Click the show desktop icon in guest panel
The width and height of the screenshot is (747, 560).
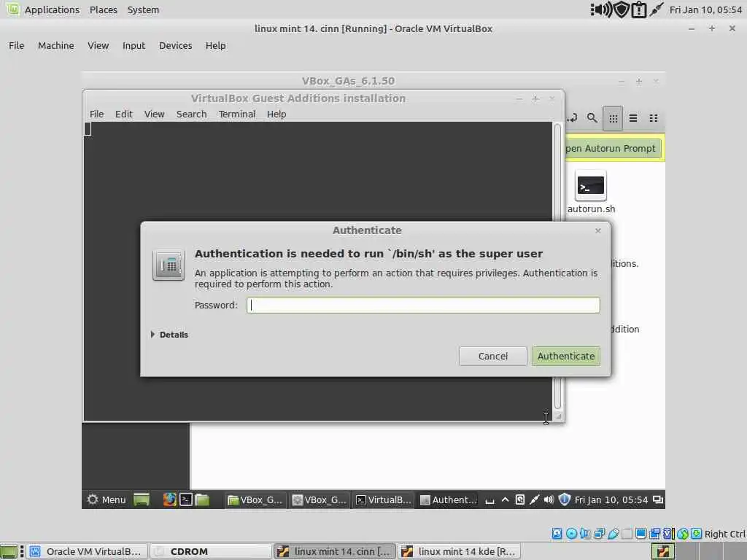tap(142, 499)
